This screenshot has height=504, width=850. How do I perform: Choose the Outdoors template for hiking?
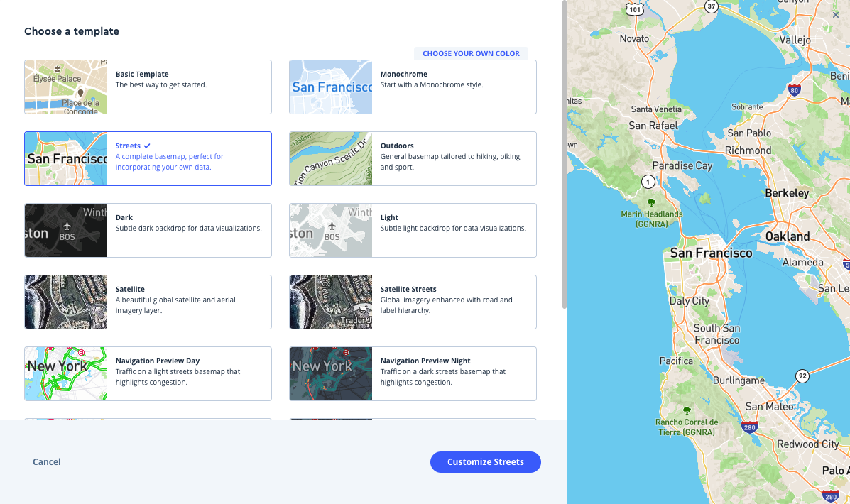[413, 158]
